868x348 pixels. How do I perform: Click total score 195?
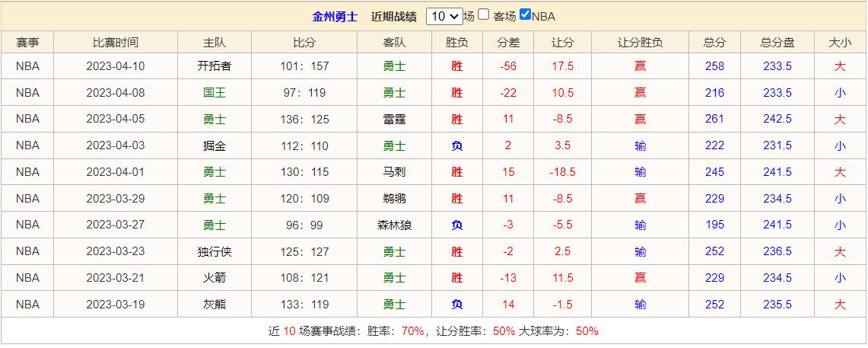tap(714, 225)
